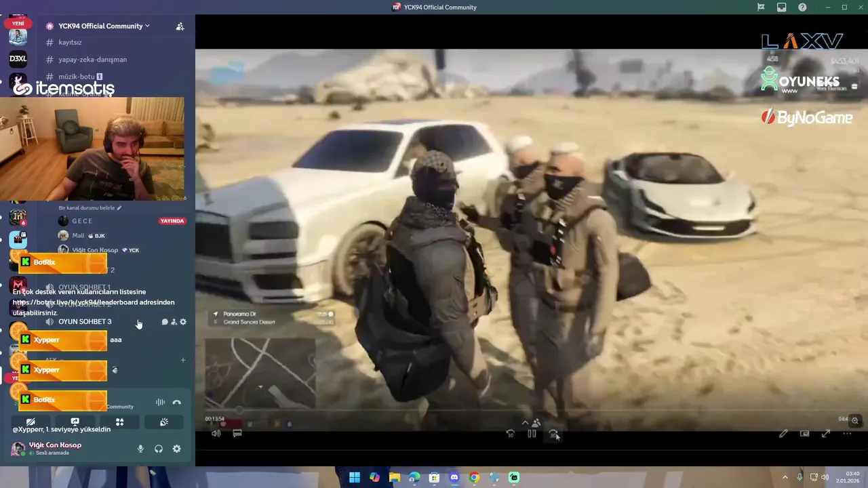Toggle camera on in voice panel
Image resolution: width=868 pixels, height=488 pixels.
[31, 422]
